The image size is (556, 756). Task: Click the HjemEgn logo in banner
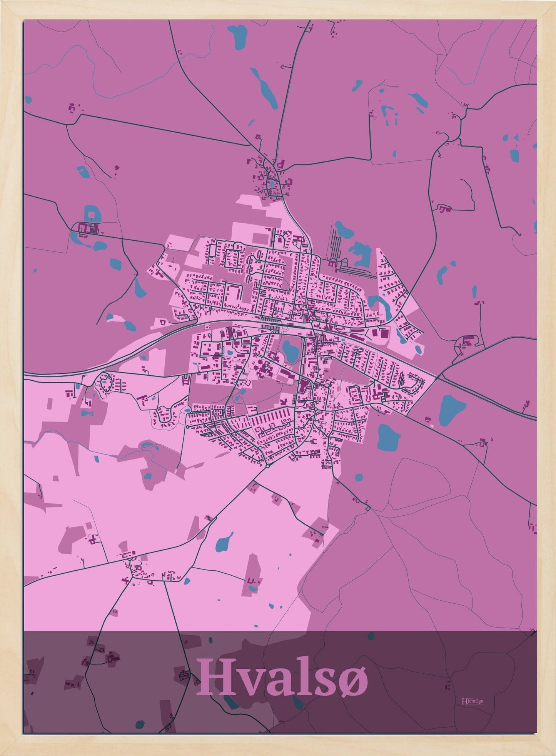pos(472,701)
